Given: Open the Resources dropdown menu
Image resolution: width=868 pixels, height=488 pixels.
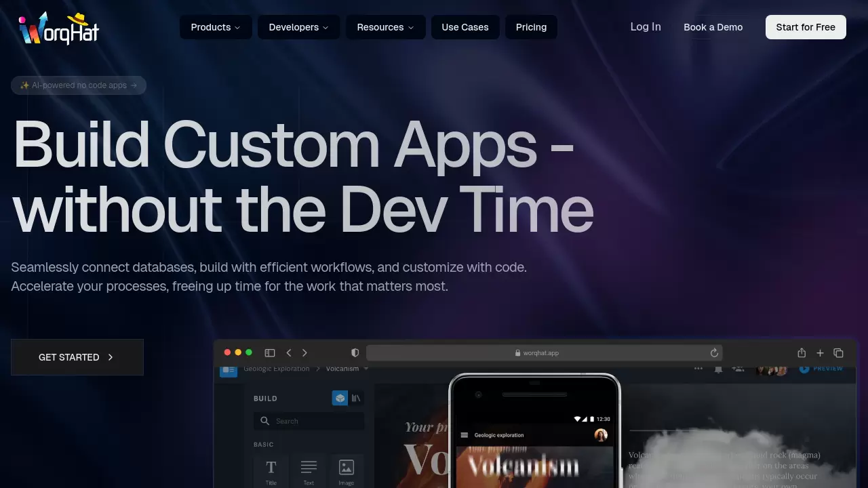Looking at the screenshot, I should click(x=385, y=27).
